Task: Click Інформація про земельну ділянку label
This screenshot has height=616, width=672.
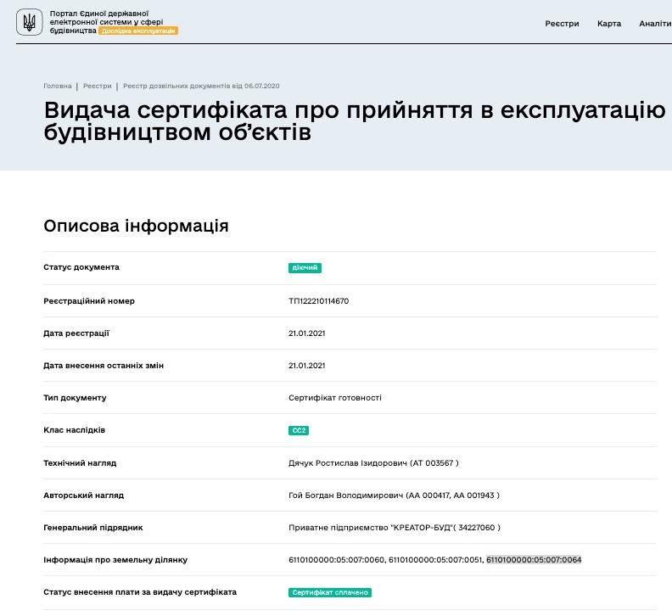Action: coord(115,559)
